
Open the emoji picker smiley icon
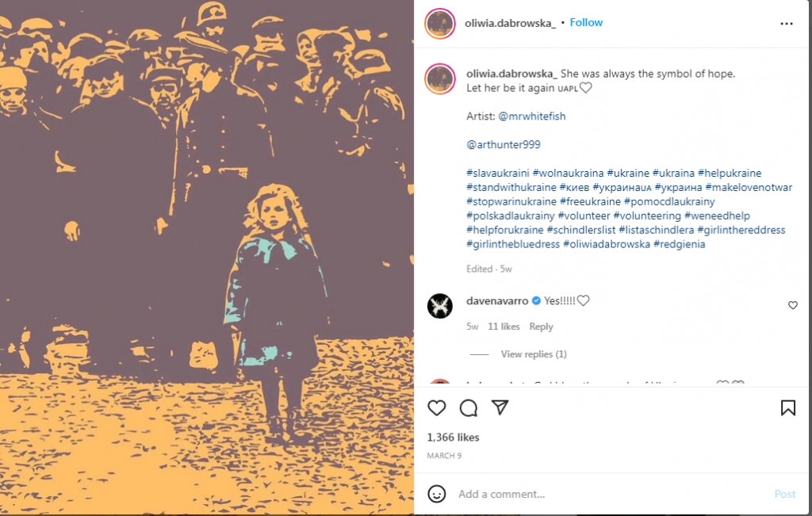click(437, 494)
